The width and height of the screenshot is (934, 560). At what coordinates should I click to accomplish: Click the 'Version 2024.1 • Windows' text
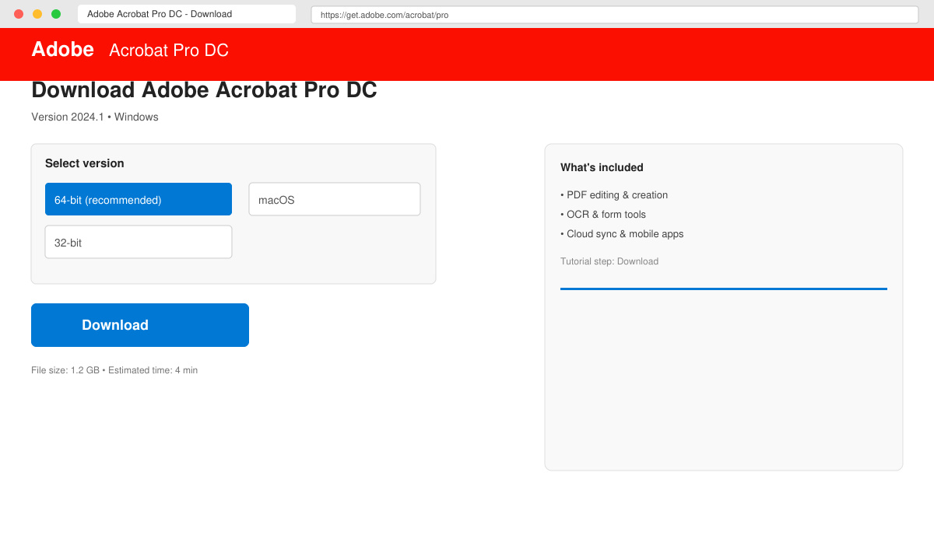95,117
